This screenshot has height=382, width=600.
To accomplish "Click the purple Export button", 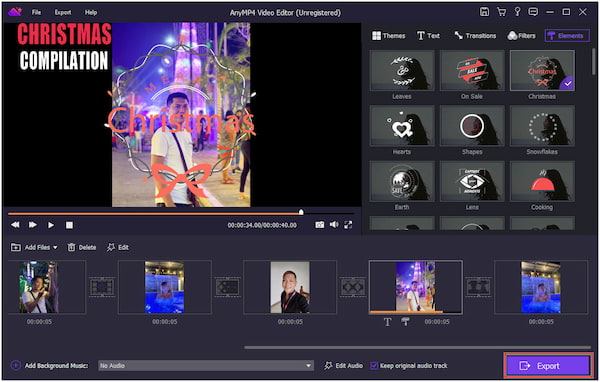I will tap(548, 366).
